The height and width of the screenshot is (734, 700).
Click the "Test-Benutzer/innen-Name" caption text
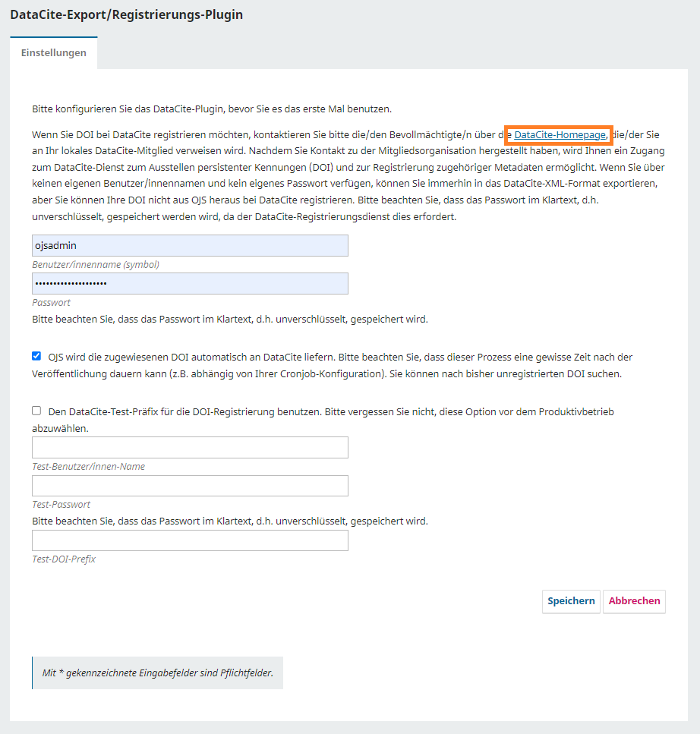[x=88, y=467]
